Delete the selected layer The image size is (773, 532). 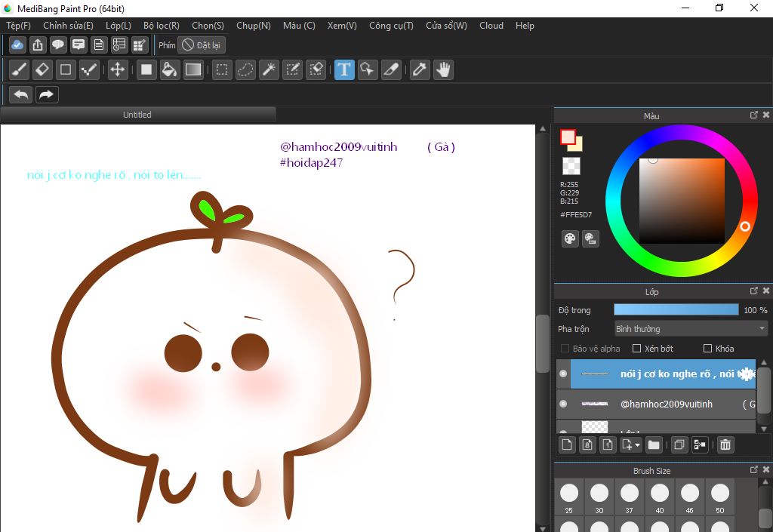tap(725, 444)
